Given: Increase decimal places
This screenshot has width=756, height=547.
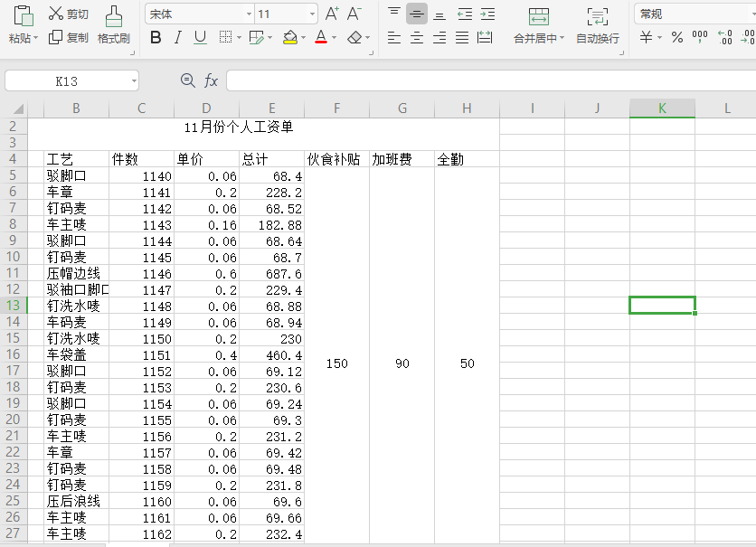Looking at the screenshot, I should pyautogui.click(x=724, y=38).
